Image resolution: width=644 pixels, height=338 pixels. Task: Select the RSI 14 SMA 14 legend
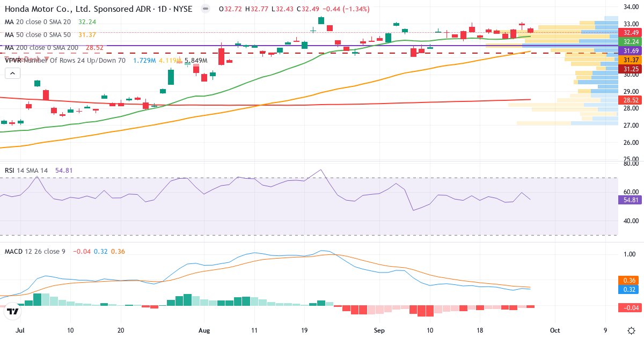(x=26, y=170)
